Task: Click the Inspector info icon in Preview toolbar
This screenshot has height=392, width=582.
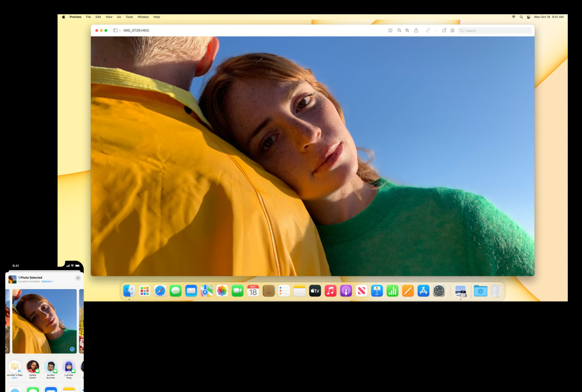Action: (x=390, y=30)
